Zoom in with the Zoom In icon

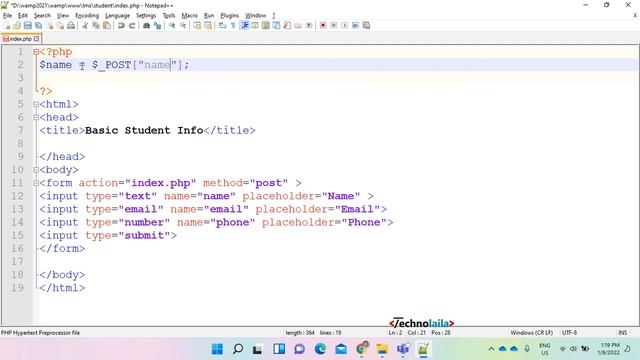click(172, 25)
